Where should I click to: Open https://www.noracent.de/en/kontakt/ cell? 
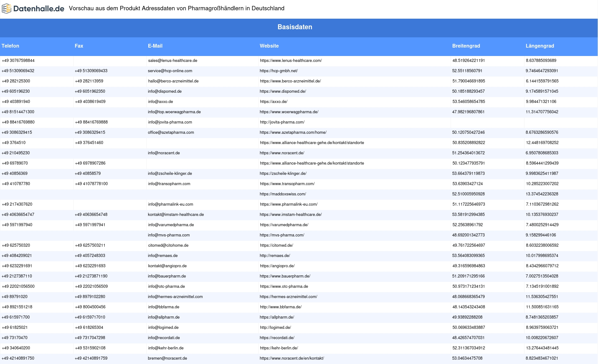[292, 358]
